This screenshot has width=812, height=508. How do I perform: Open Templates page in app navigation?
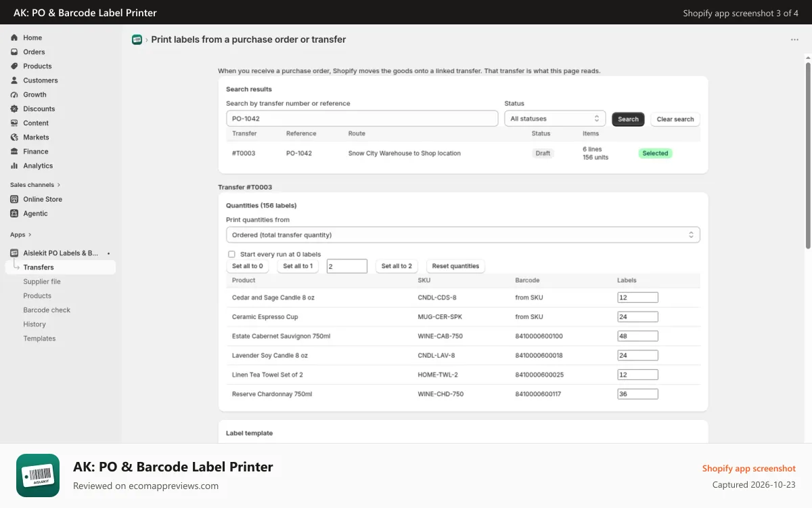pos(39,339)
